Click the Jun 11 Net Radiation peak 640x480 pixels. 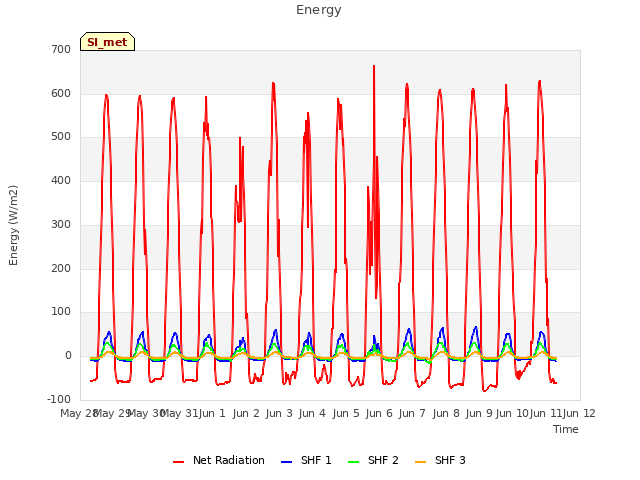click(540, 81)
